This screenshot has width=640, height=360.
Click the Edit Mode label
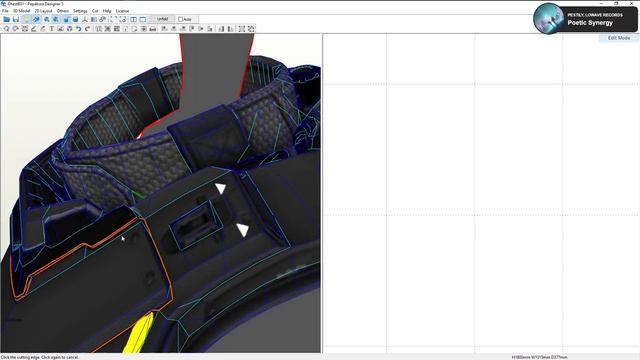(x=619, y=38)
